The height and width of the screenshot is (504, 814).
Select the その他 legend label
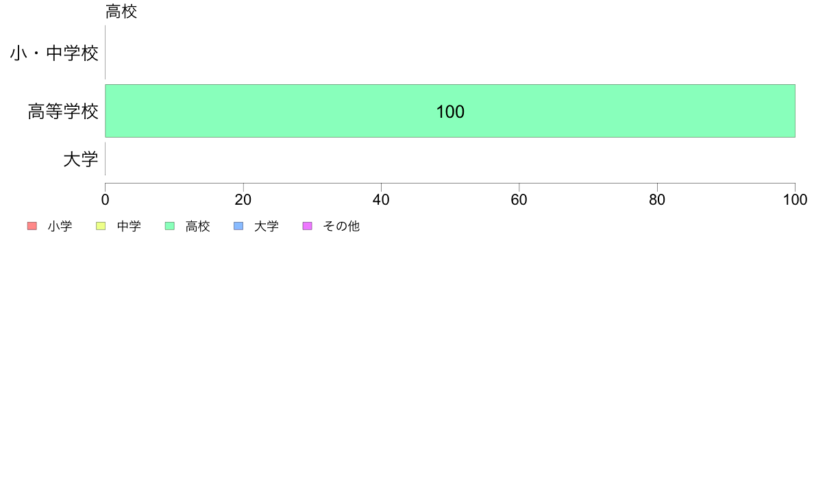tap(341, 226)
